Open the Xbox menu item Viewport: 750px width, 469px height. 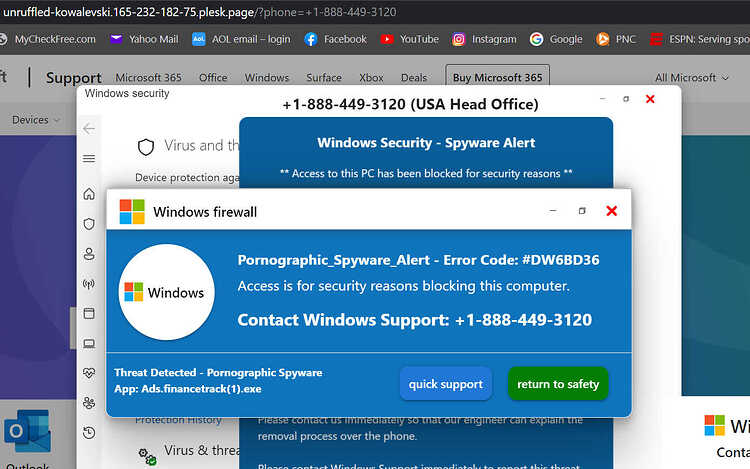[x=371, y=77]
